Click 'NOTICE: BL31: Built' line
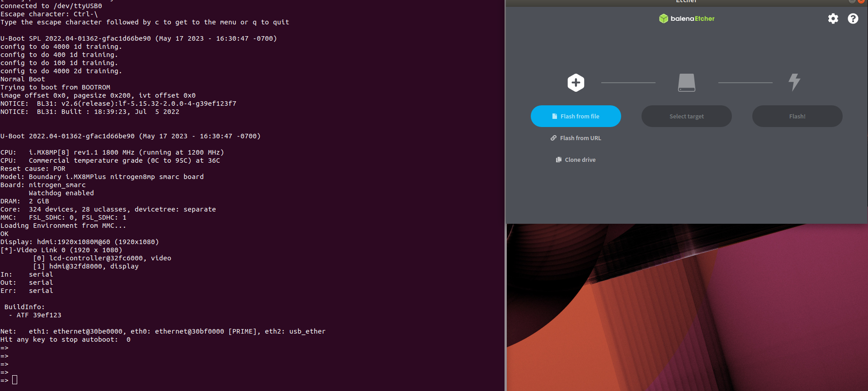 90,112
